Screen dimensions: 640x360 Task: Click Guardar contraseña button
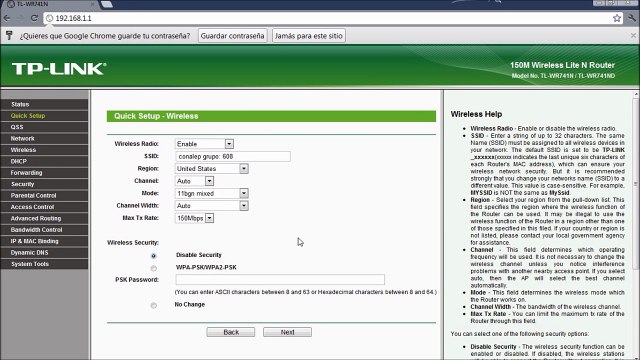232,36
